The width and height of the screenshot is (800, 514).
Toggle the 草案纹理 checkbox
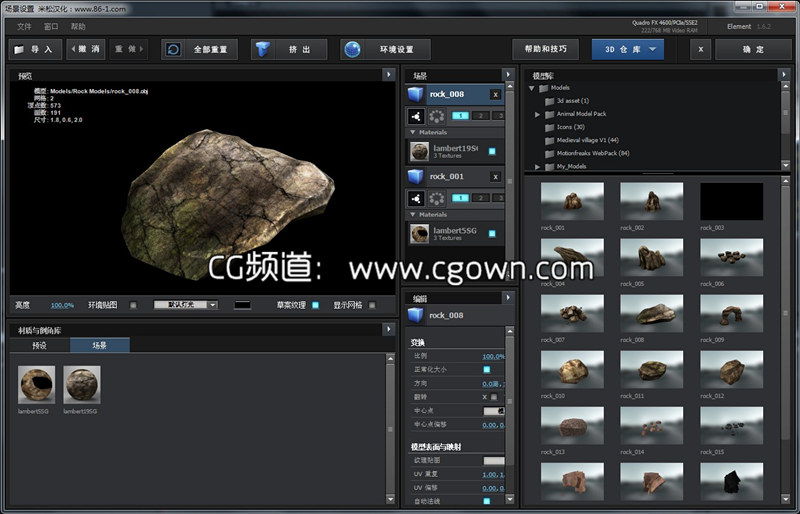(x=315, y=305)
